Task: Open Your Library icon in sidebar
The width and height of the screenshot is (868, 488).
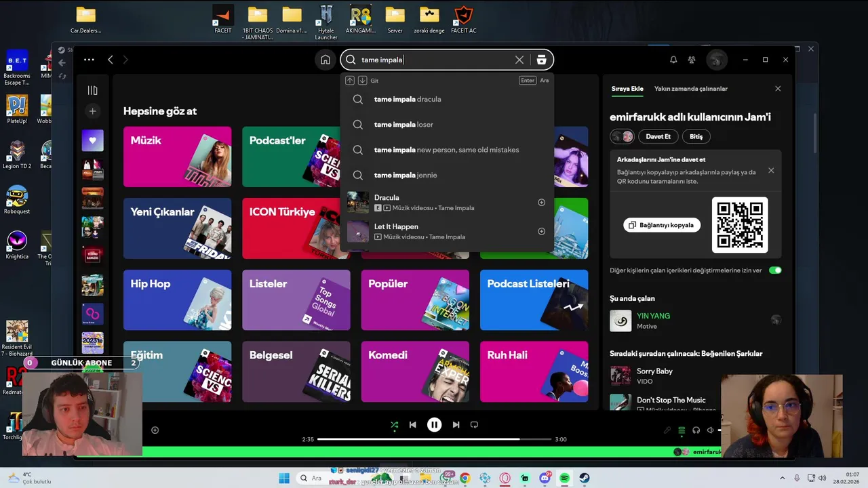Action: (x=93, y=90)
